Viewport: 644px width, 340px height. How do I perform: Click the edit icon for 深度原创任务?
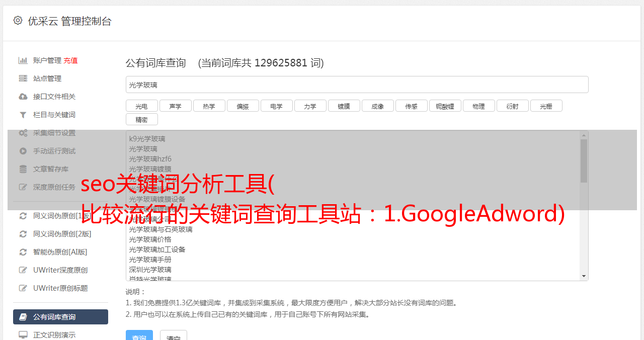tap(23, 187)
